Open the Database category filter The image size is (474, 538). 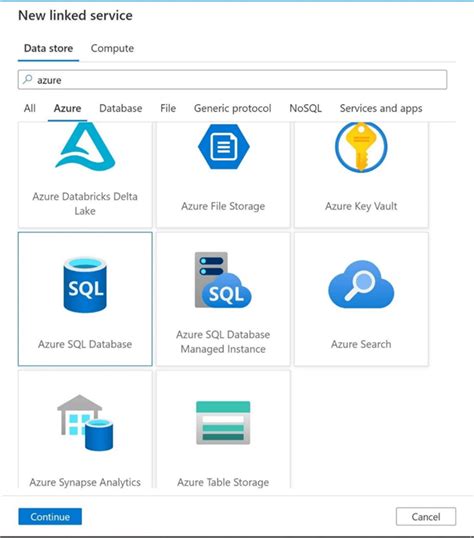pos(120,108)
